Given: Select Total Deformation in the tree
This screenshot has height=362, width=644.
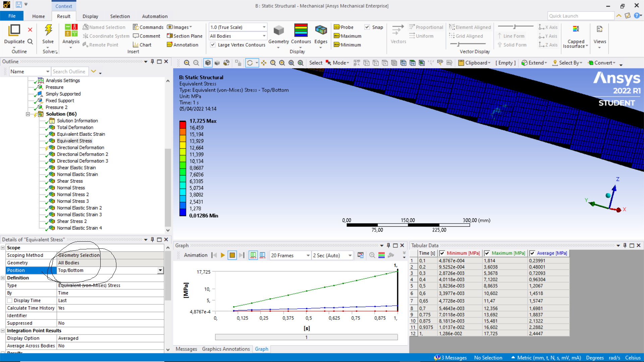Looking at the screenshot, I should [x=75, y=127].
